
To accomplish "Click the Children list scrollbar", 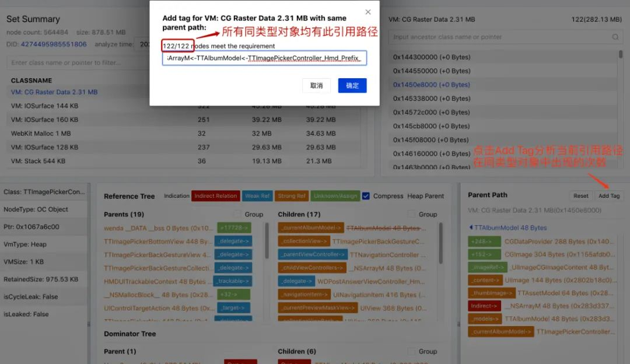I will (x=441, y=243).
